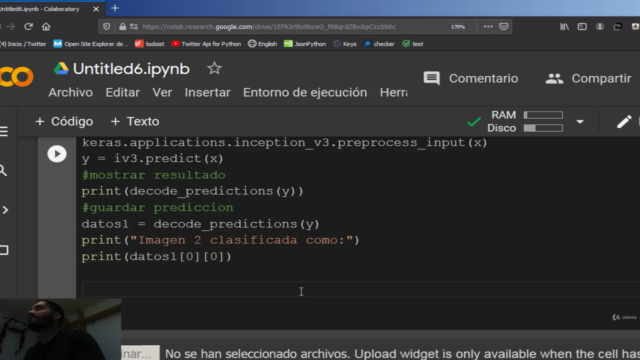Open the Inicio / Twitter bookmark
Image resolution: width=640 pixels, height=360 pixels.
(x=23, y=44)
